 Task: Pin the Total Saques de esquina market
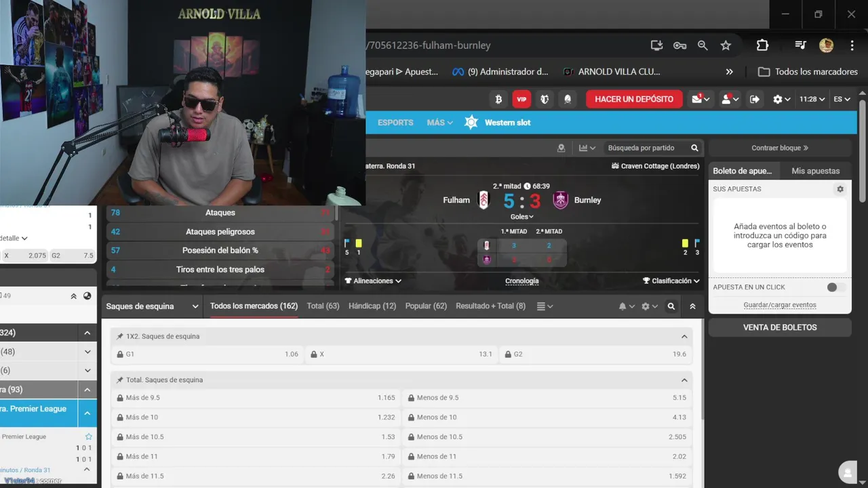pyautogui.click(x=120, y=380)
